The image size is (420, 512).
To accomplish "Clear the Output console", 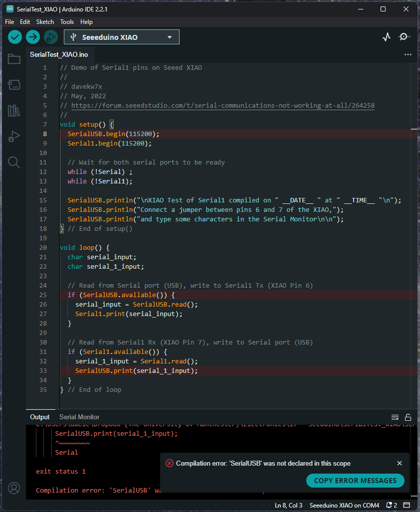I will pos(394,417).
